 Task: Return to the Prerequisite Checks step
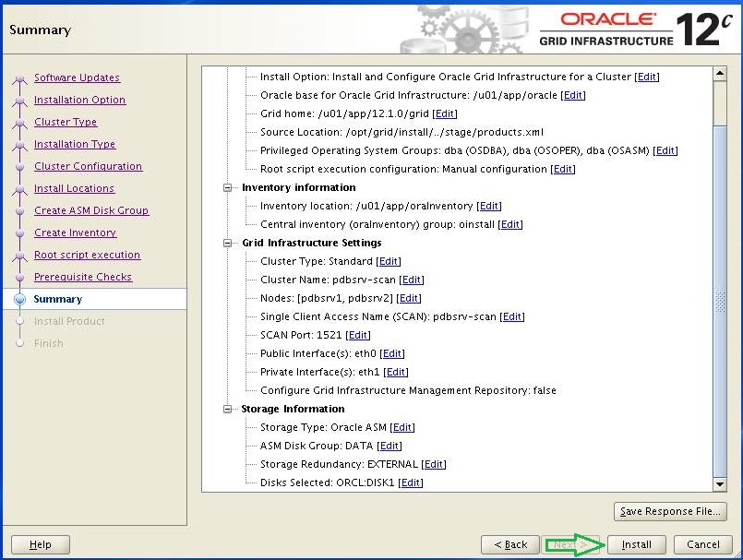(82, 277)
